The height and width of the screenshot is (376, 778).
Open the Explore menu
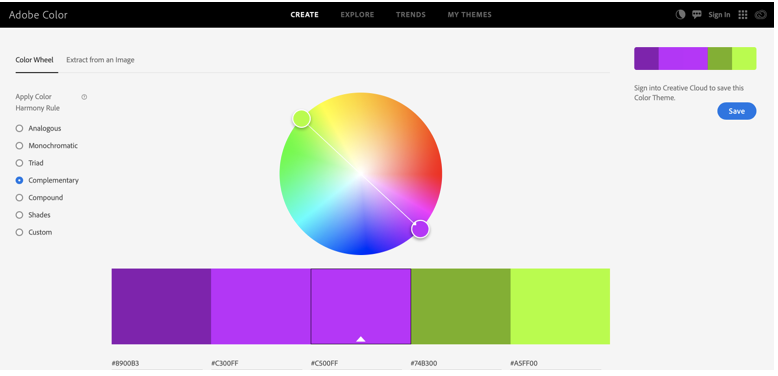tap(357, 15)
